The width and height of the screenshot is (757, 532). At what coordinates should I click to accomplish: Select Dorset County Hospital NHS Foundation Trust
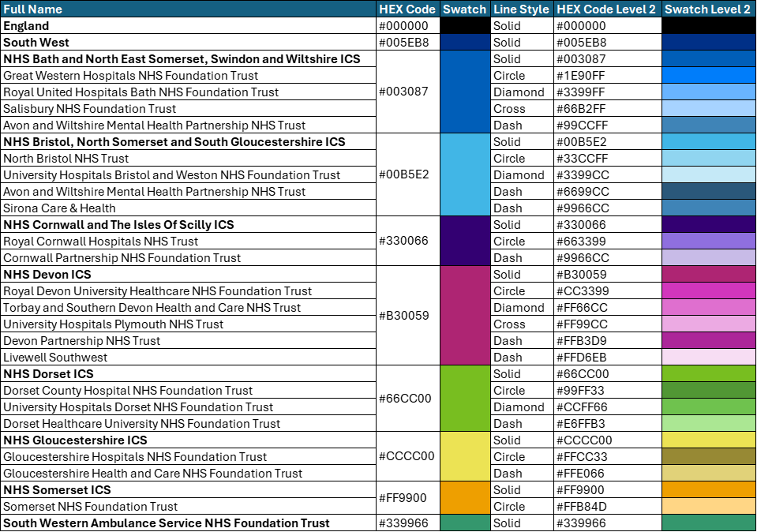coord(189,391)
